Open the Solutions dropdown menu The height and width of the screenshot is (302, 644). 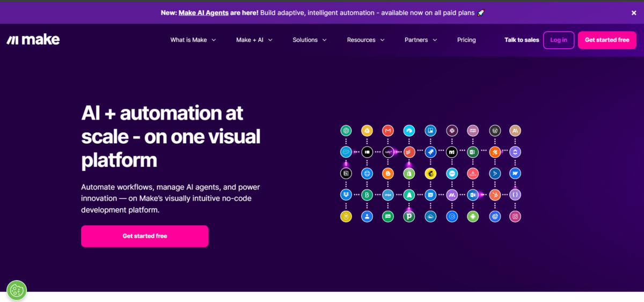[x=310, y=40]
